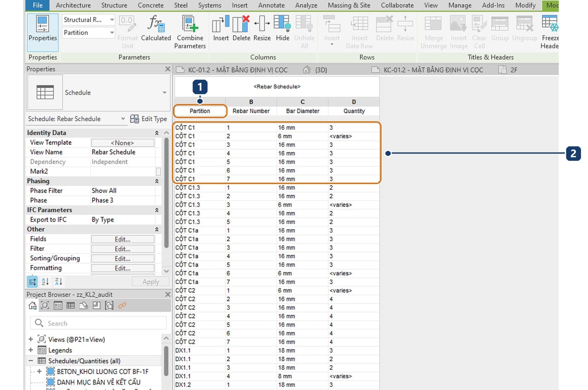
Task: Switch to the Annotate ribbon tab
Action: pos(271,5)
